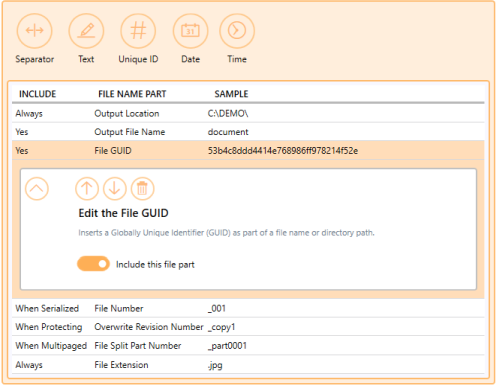
Task: Add a Separator file name part
Action: pos(34,31)
